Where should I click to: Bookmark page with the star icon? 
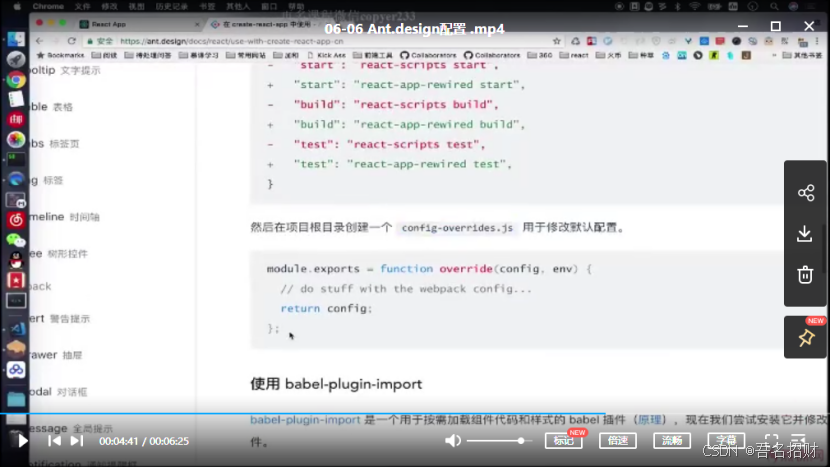click(556, 41)
